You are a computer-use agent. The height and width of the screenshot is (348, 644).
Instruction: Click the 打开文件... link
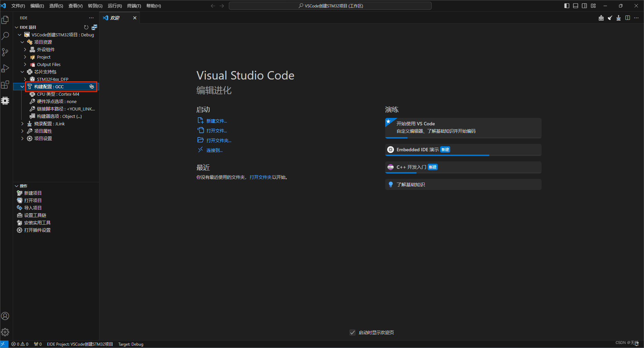coord(217,131)
